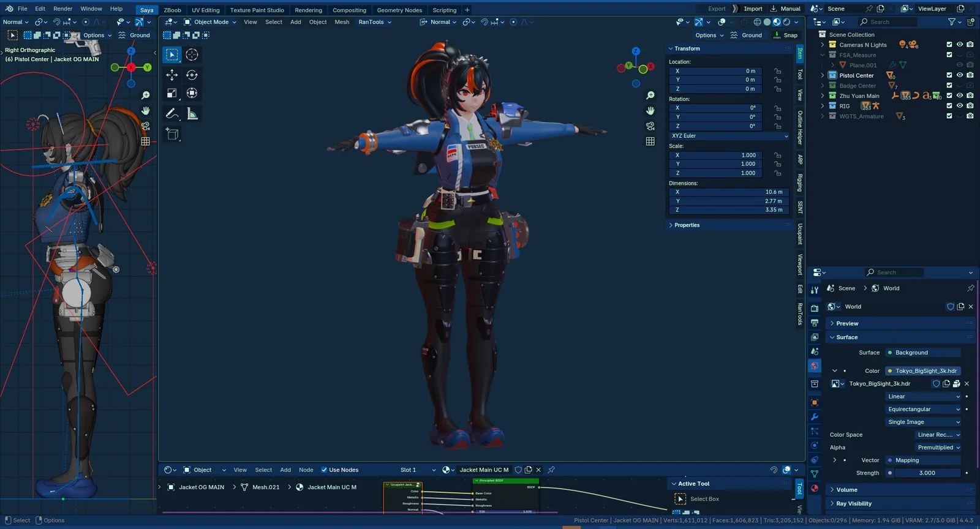Click the outliner filter funnel icon
Screen dimensions: 980x529
[951, 22]
